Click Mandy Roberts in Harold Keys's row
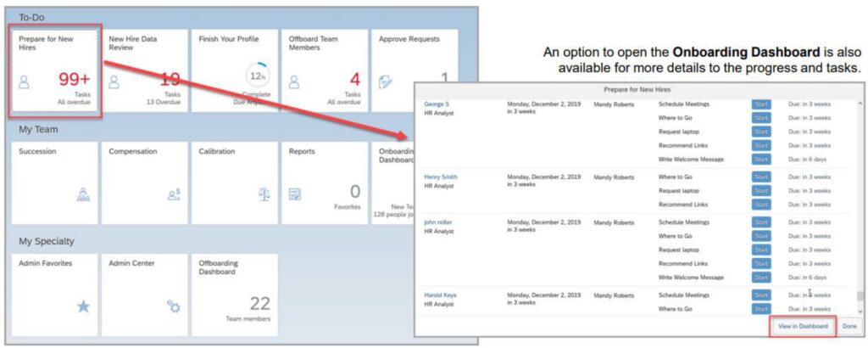The width and height of the screenshot is (868, 348). pos(614,295)
